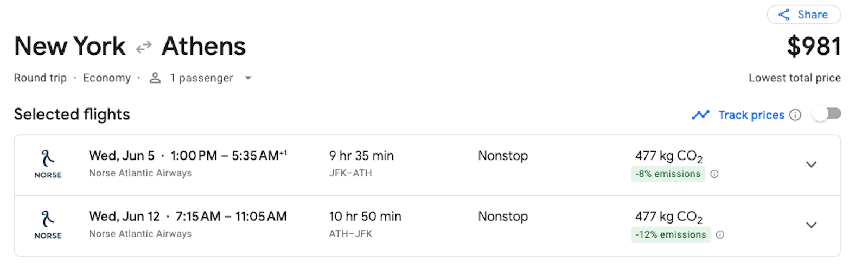Open the Track prices info icon

point(795,115)
